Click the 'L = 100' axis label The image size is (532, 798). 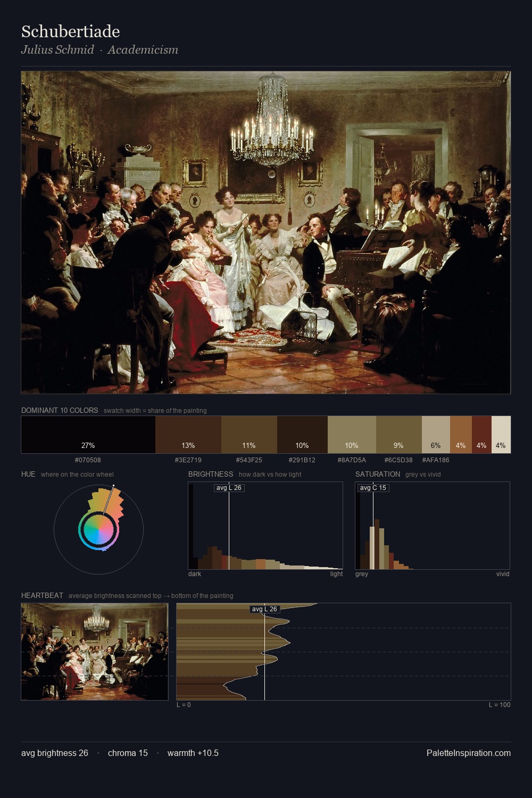(x=500, y=705)
